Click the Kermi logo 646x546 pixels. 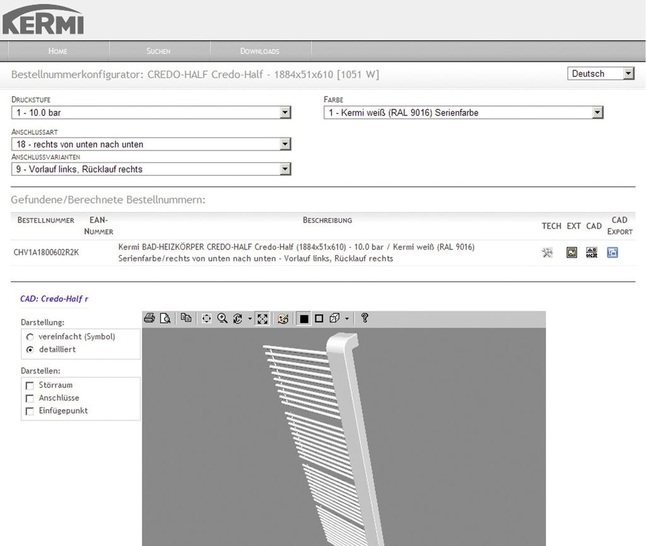click(43, 20)
